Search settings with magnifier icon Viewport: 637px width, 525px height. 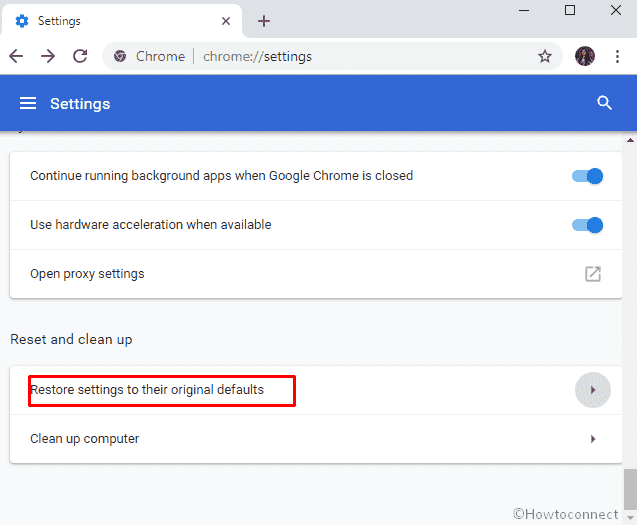pyautogui.click(x=603, y=103)
